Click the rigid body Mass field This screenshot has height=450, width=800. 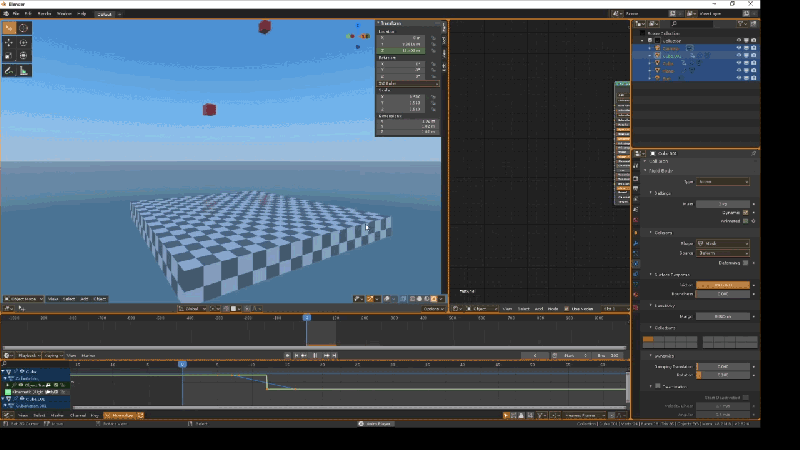click(722, 204)
